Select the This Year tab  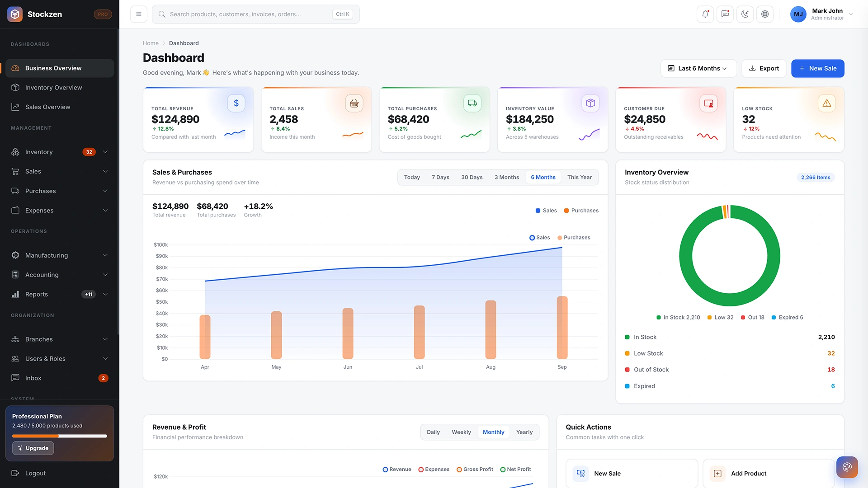coord(579,177)
